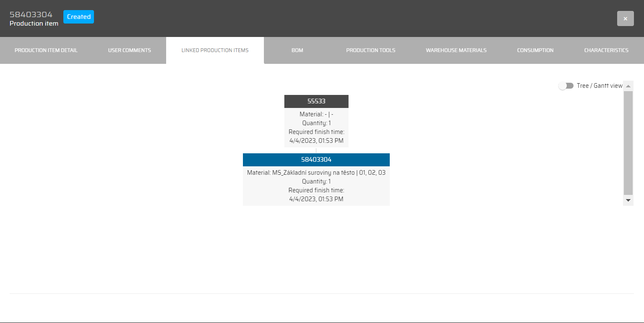Toggle the Tree / Gantt view switch
644x323 pixels.
point(566,86)
